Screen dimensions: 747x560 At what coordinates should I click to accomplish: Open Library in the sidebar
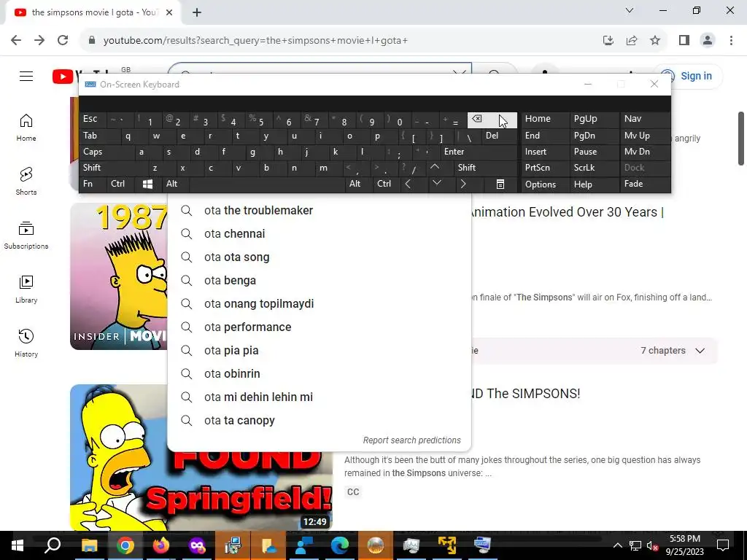tap(26, 289)
